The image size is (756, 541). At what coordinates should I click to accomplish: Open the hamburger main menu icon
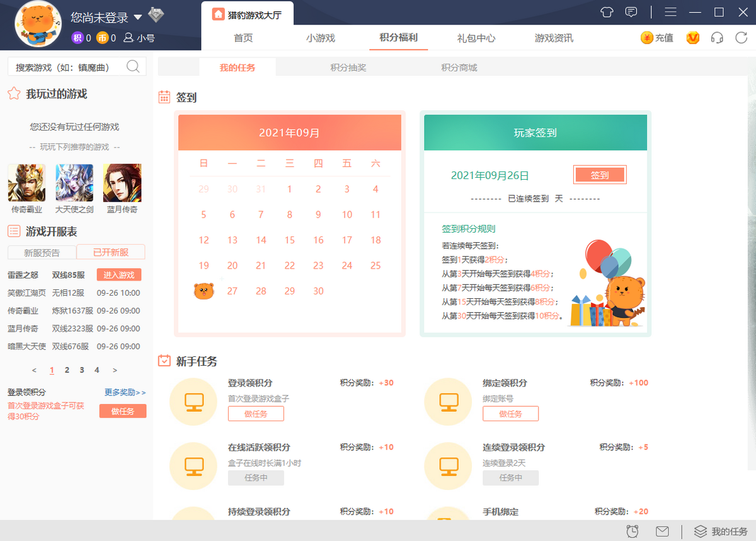point(670,12)
